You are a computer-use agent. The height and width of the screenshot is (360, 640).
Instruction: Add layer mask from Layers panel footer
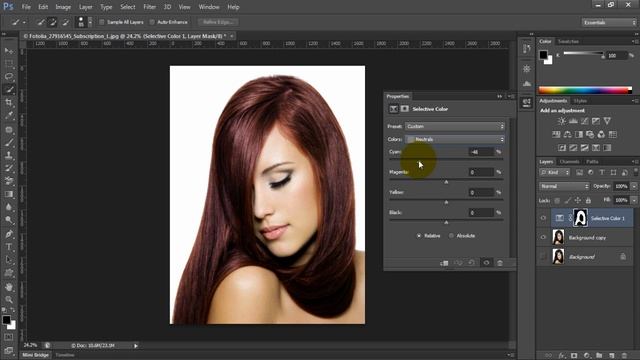point(574,356)
